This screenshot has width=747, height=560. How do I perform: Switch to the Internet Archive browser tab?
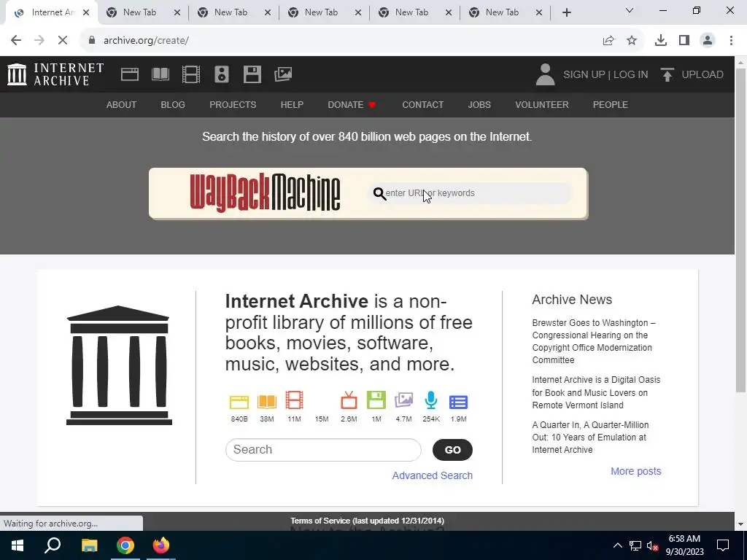pyautogui.click(x=52, y=13)
